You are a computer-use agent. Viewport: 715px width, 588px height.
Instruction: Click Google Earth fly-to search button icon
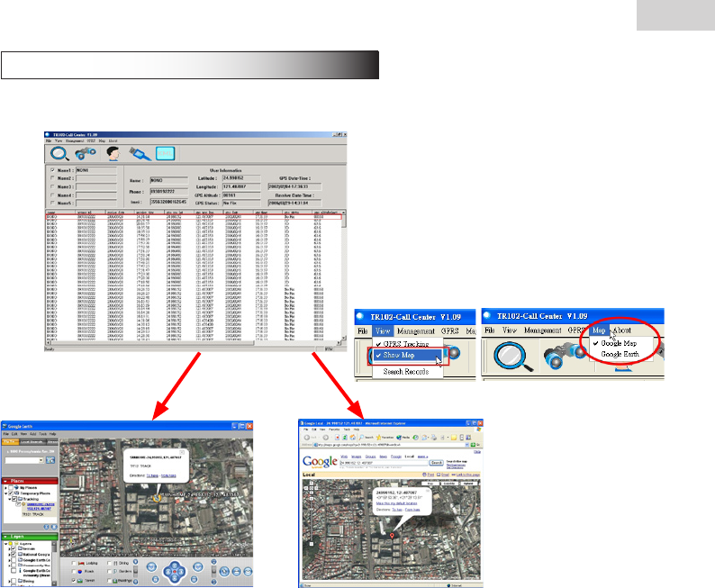pyautogui.click(x=50, y=460)
